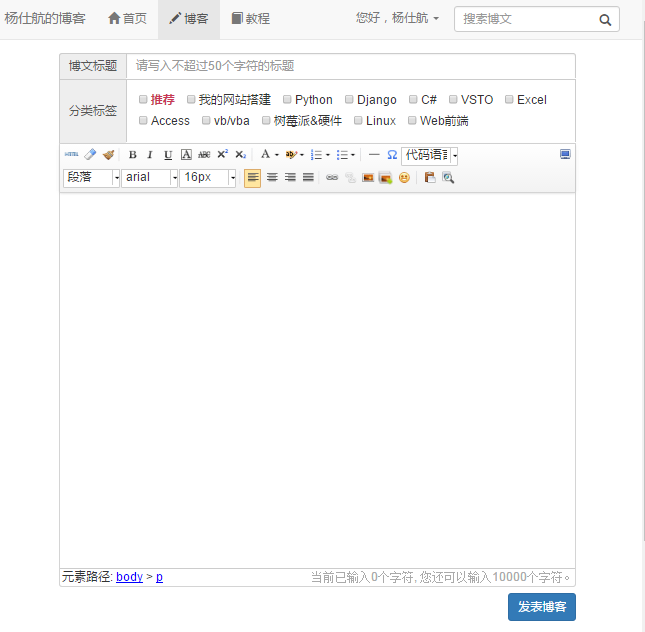Select the Excel tag checkbox

(509, 99)
